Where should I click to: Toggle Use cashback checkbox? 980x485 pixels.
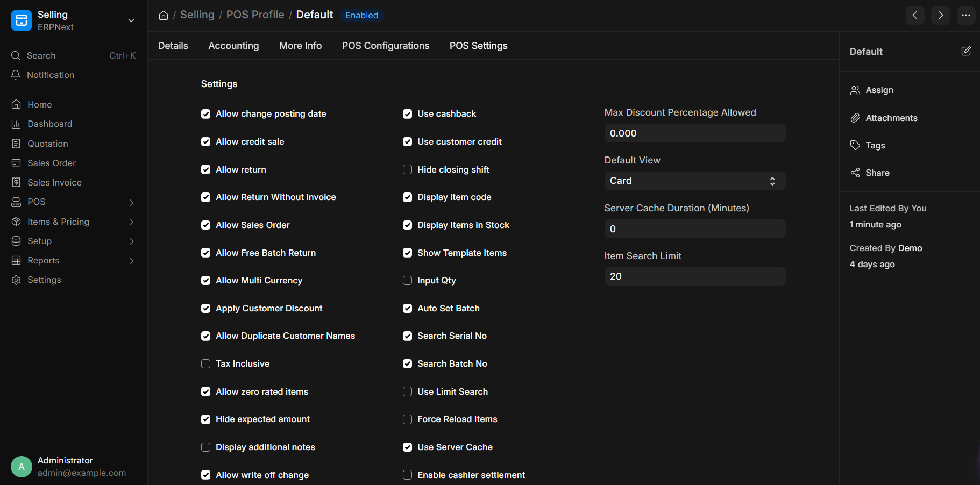coord(407,114)
